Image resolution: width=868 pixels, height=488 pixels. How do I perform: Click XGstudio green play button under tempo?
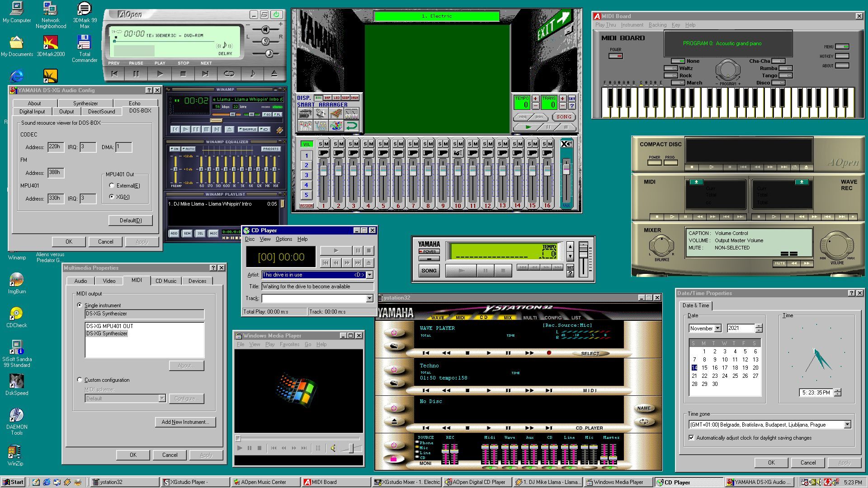(x=528, y=127)
